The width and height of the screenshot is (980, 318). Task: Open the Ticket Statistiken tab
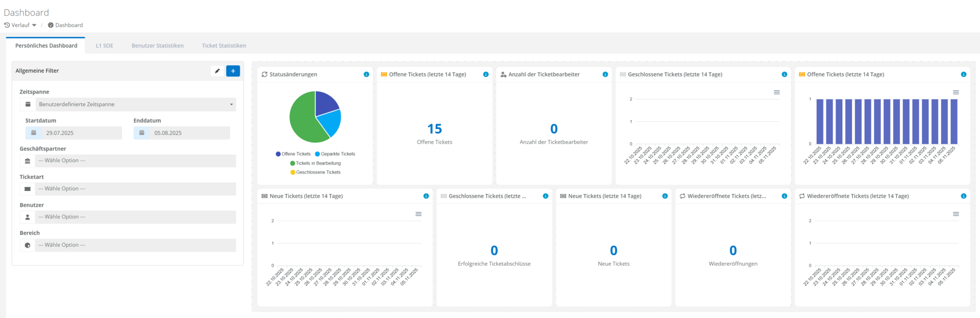pos(224,45)
